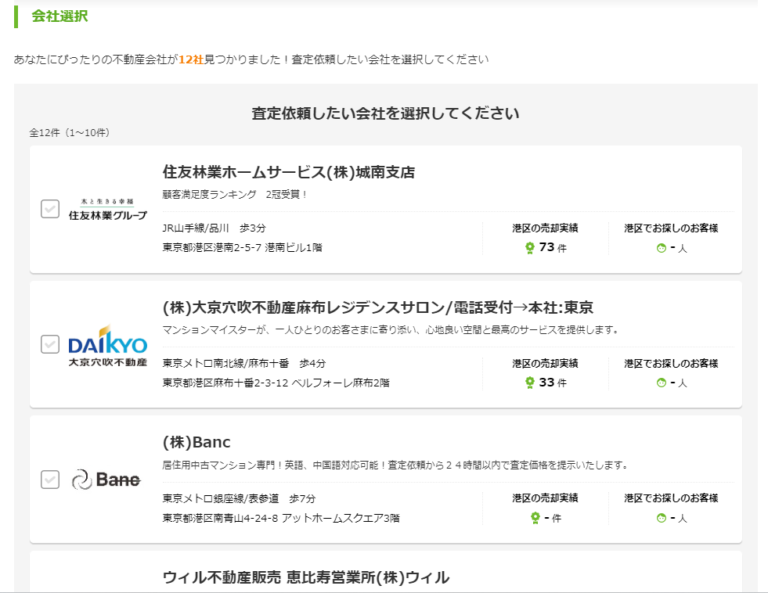
Task: Click 顧客満足度ランキング 2冠受賞 text
Action: 235,194
